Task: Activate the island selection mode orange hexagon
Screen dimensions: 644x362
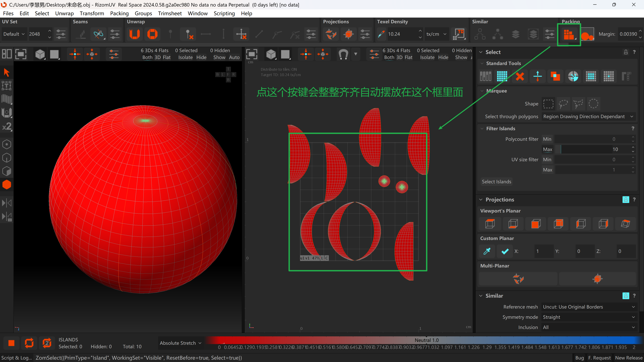Action: [7, 185]
